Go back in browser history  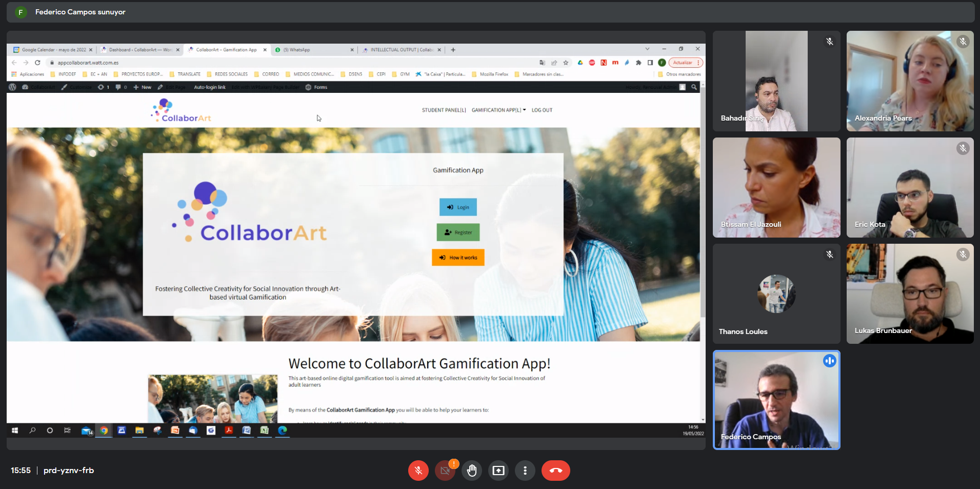pos(14,63)
